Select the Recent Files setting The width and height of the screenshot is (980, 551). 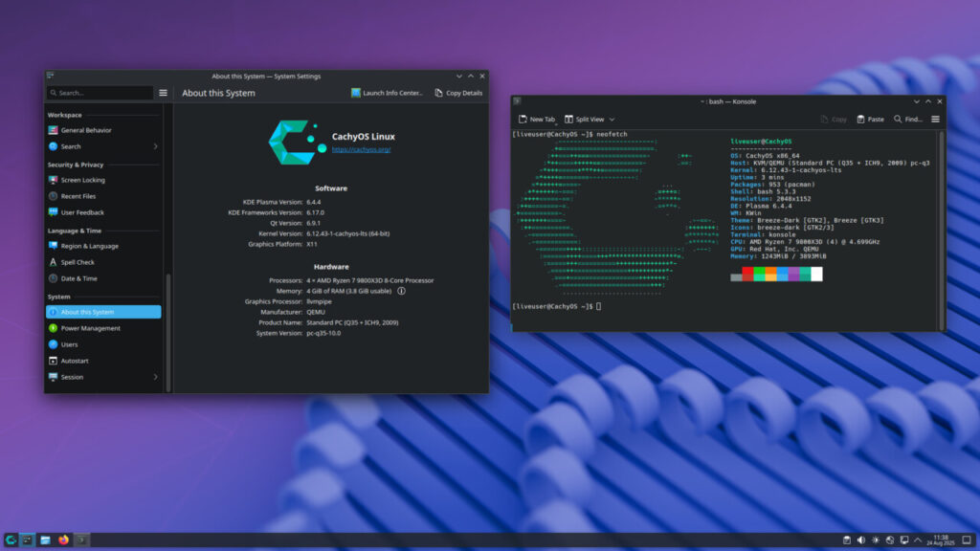(x=81, y=196)
